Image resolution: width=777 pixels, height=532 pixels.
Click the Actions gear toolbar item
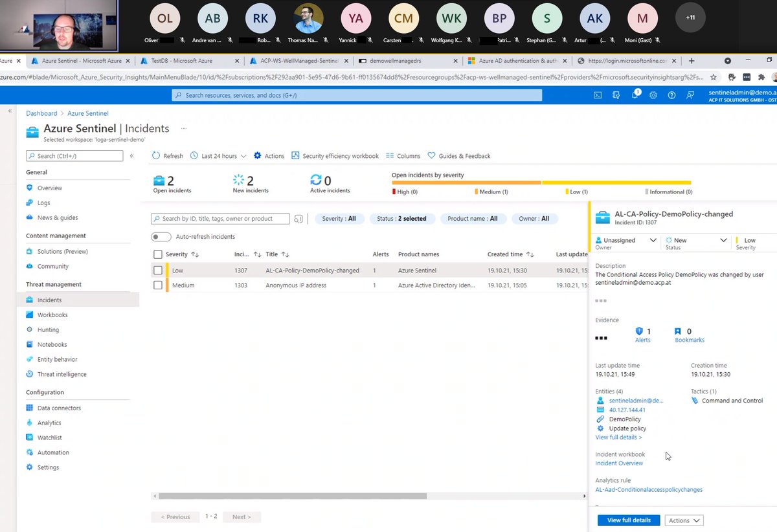click(269, 156)
